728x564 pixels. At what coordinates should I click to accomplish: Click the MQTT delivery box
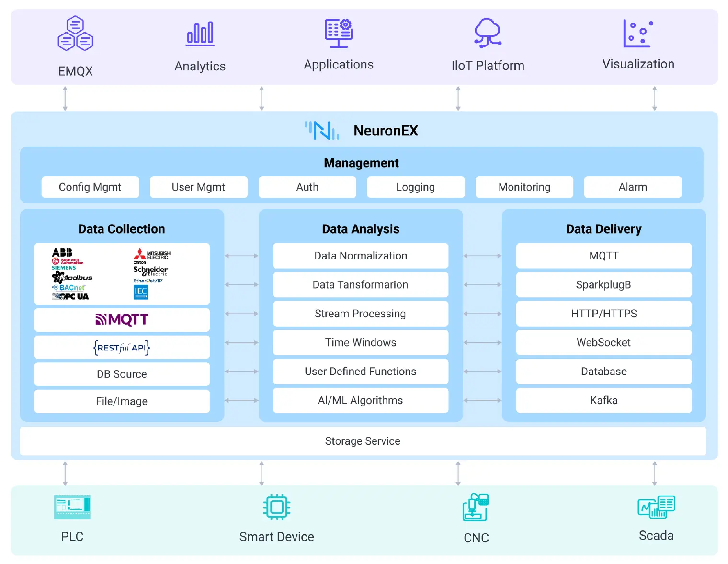[604, 256]
